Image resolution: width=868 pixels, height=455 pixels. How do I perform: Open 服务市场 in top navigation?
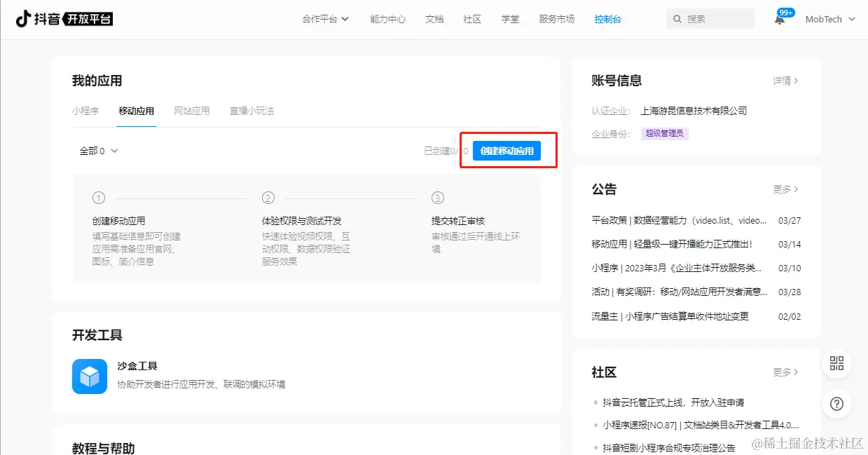(x=557, y=19)
